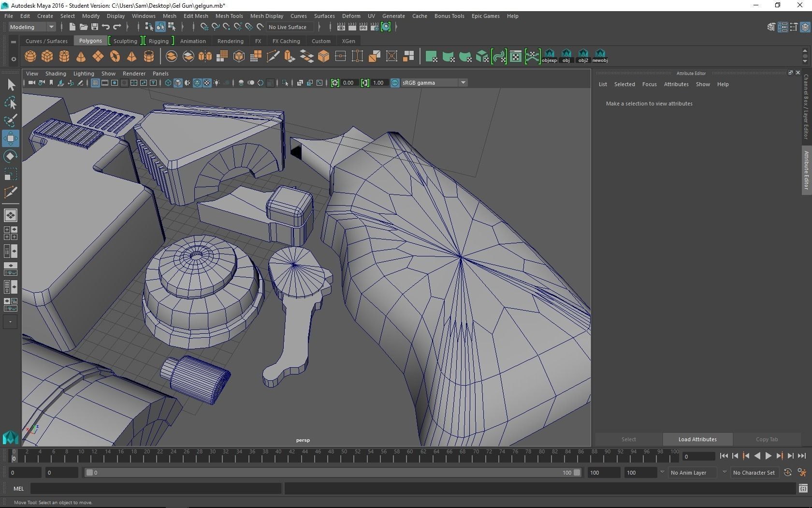Switch to the Curves / Surfaces shelf tab
Viewport: 812px width, 508px height.
(46, 41)
